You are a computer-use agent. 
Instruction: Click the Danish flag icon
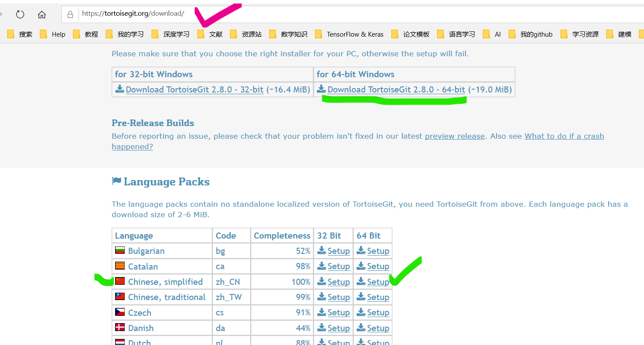point(120,328)
